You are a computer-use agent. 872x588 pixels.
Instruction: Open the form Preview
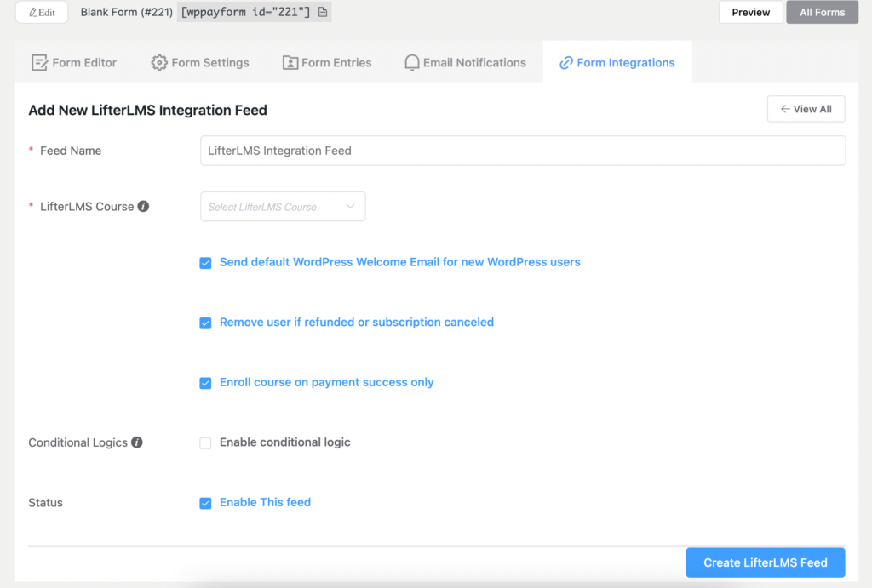(x=750, y=12)
